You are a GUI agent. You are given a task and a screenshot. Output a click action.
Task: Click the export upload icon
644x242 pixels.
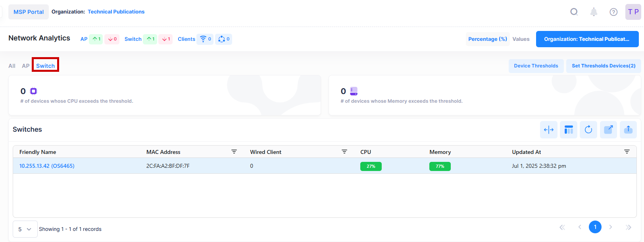click(x=628, y=130)
